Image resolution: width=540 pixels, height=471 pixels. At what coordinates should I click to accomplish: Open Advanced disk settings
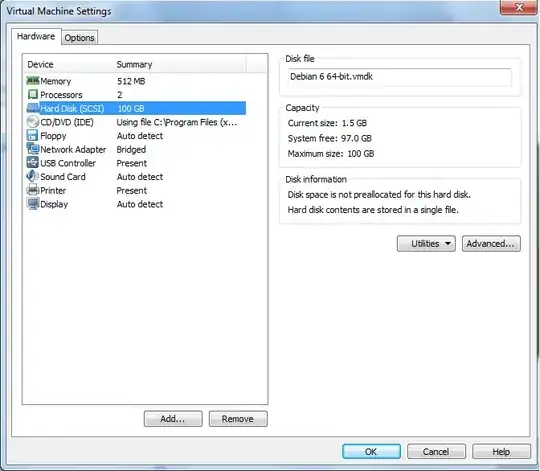point(491,244)
